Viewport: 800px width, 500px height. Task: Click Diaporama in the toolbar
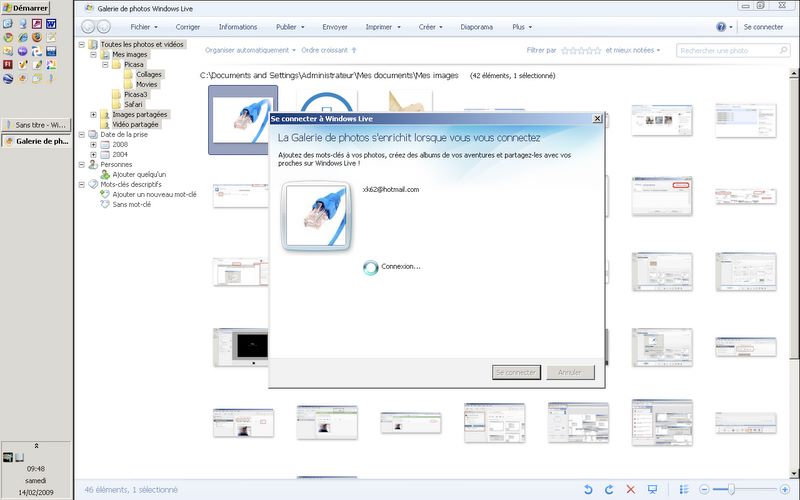[477, 27]
